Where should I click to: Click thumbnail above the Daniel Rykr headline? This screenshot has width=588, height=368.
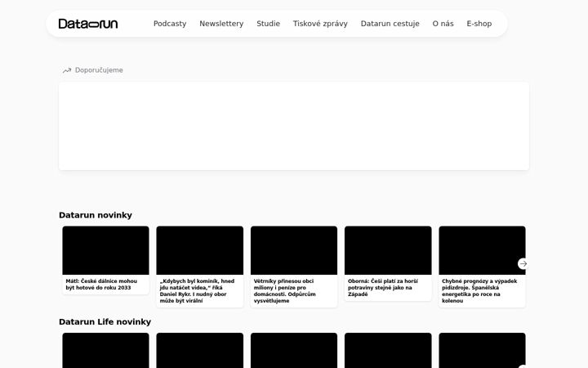200,250
